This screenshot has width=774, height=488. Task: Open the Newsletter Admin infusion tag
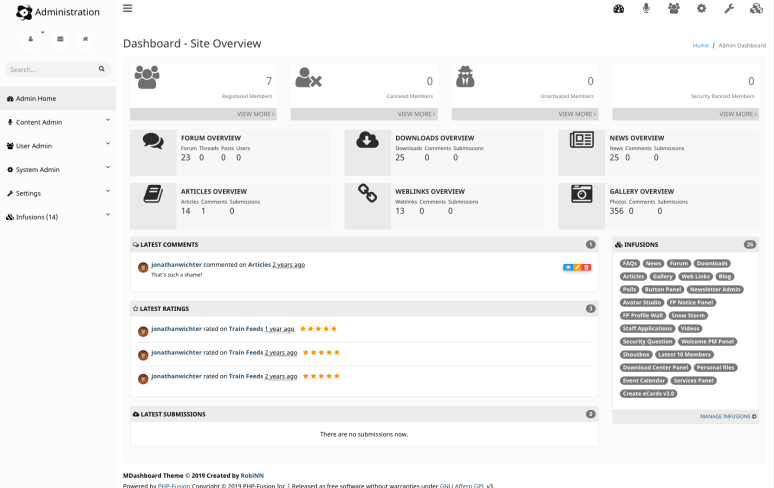click(x=714, y=289)
